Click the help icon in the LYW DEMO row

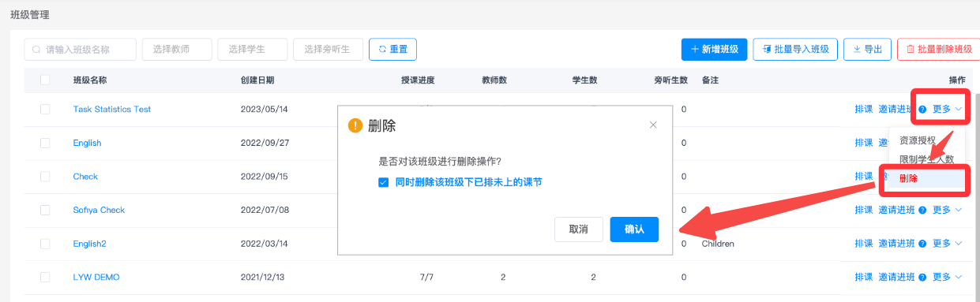tap(922, 278)
